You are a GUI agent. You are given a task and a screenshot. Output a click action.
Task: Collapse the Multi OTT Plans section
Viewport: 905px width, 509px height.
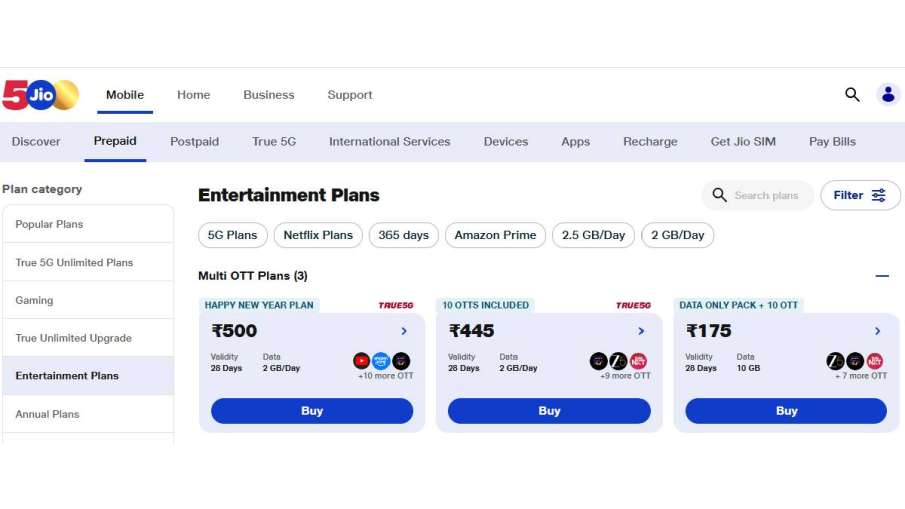pyautogui.click(x=882, y=276)
